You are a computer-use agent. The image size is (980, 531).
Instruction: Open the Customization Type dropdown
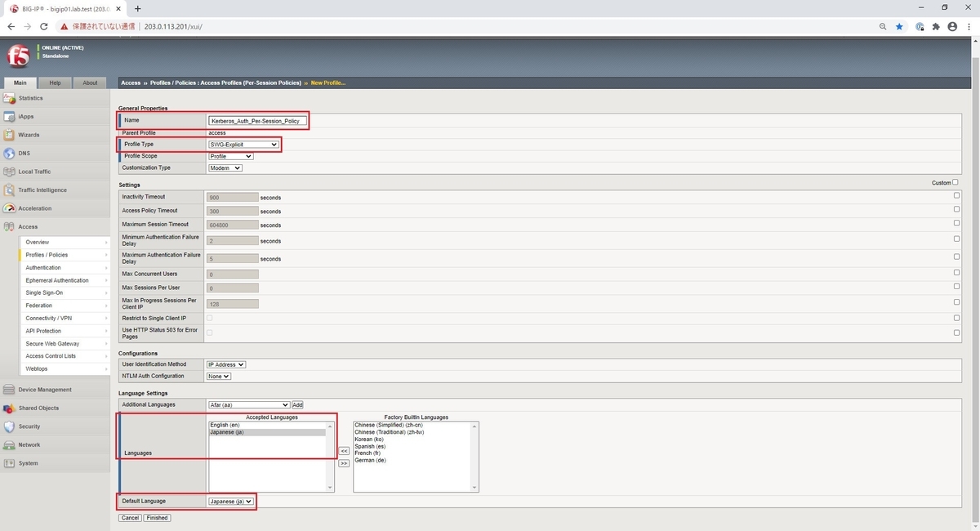[x=225, y=167]
